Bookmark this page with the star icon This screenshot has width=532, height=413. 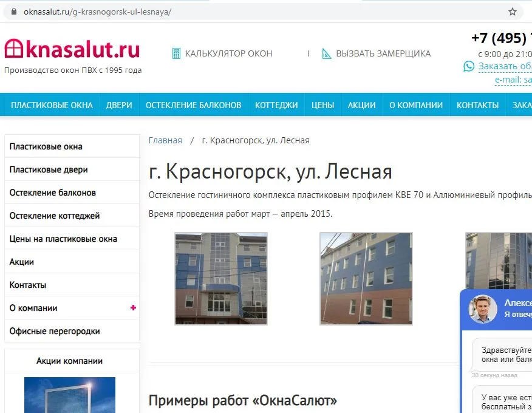click(513, 12)
